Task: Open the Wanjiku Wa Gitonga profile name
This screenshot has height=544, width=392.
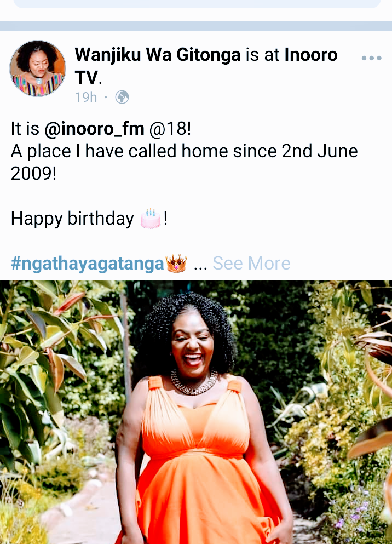Action: tap(158, 54)
